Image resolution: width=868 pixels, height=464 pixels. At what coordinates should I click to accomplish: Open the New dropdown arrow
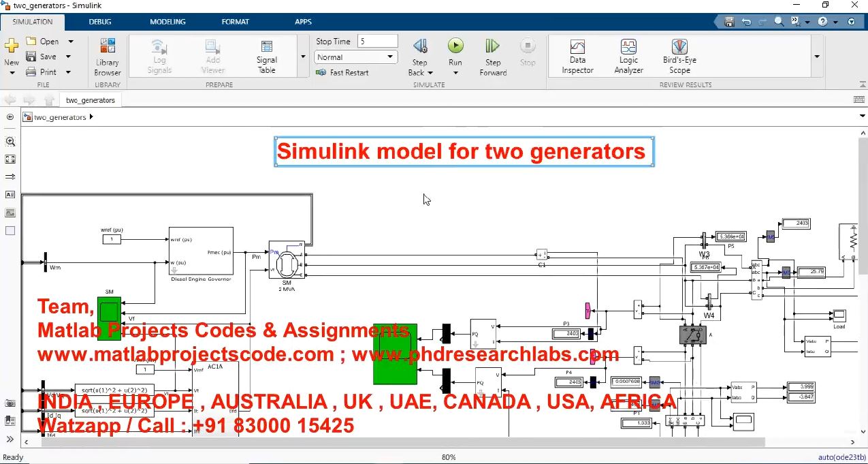(x=12, y=72)
